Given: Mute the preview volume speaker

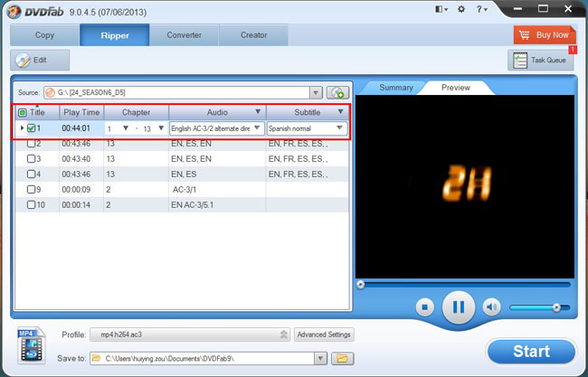Looking at the screenshot, I should tap(491, 307).
